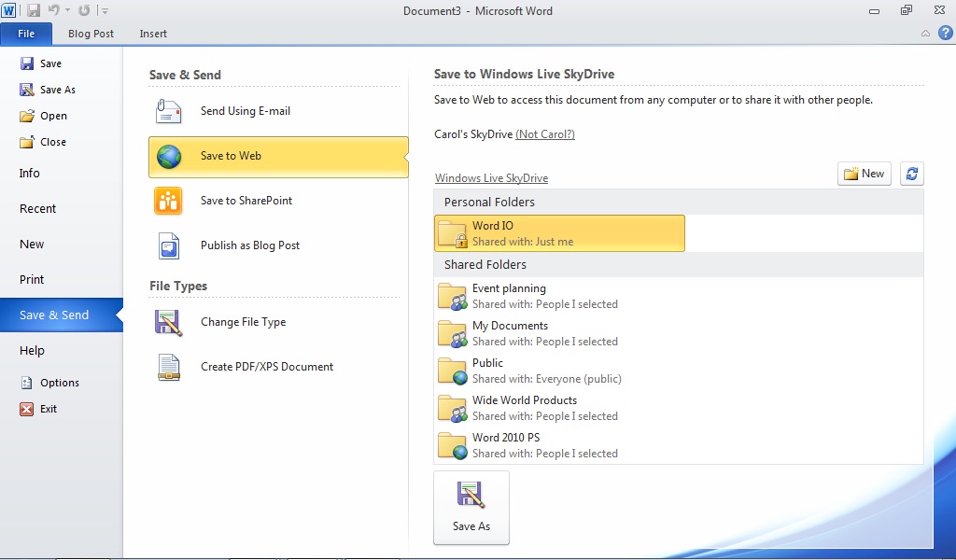Switch to the Insert tab
956x560 pixels.
tap(153, 34)
